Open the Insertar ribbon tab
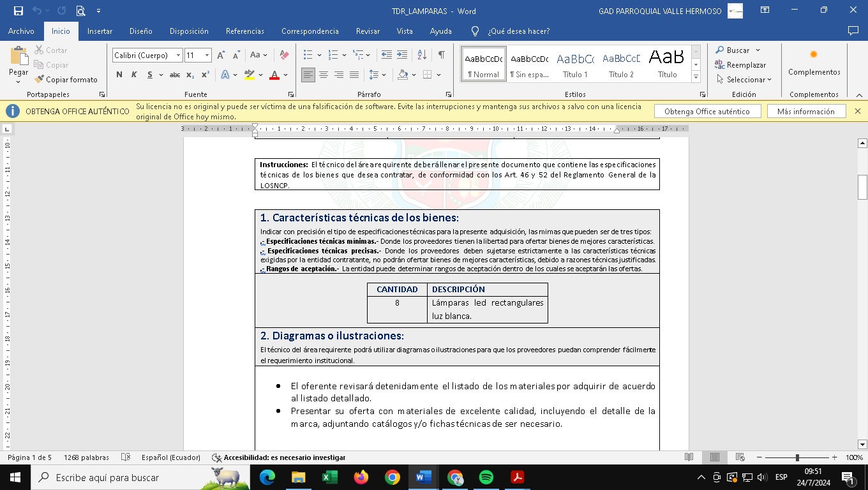The width and height of the screenshot is (868, 490). click(100, 31)
